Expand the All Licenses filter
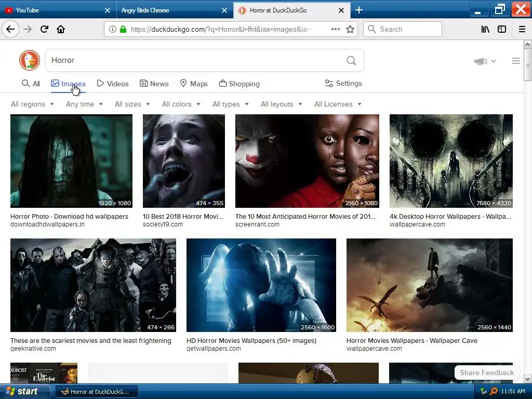The image size is (532, 399). click(338, 104)
